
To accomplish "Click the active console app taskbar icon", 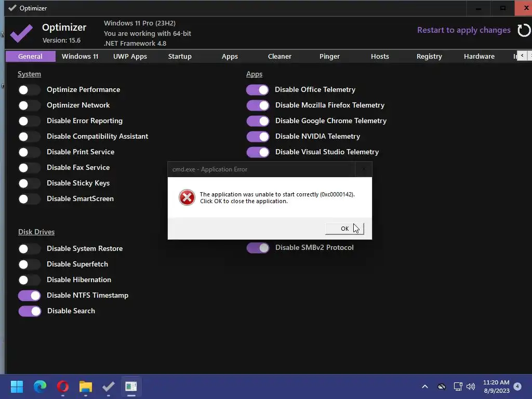I will pos(131,387).
